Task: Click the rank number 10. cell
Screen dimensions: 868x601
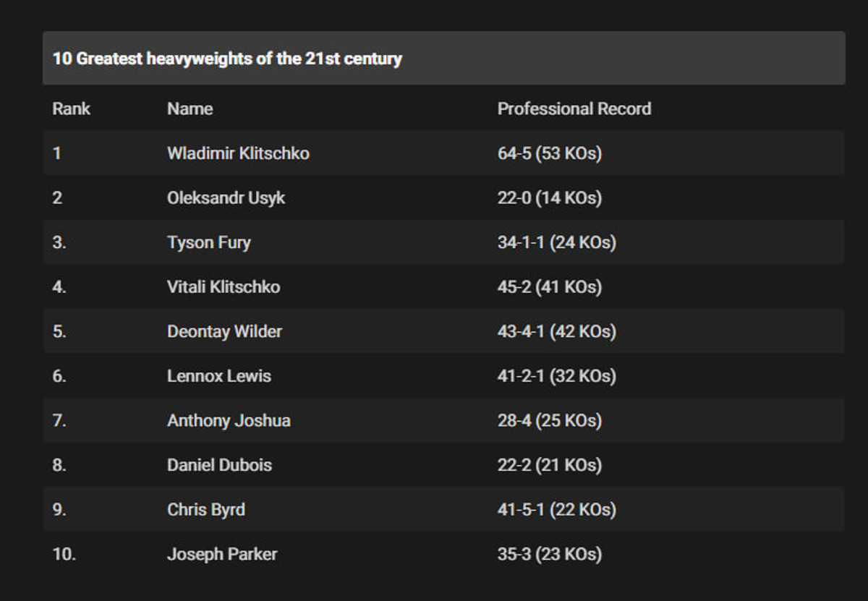Action: click(64, 554)
